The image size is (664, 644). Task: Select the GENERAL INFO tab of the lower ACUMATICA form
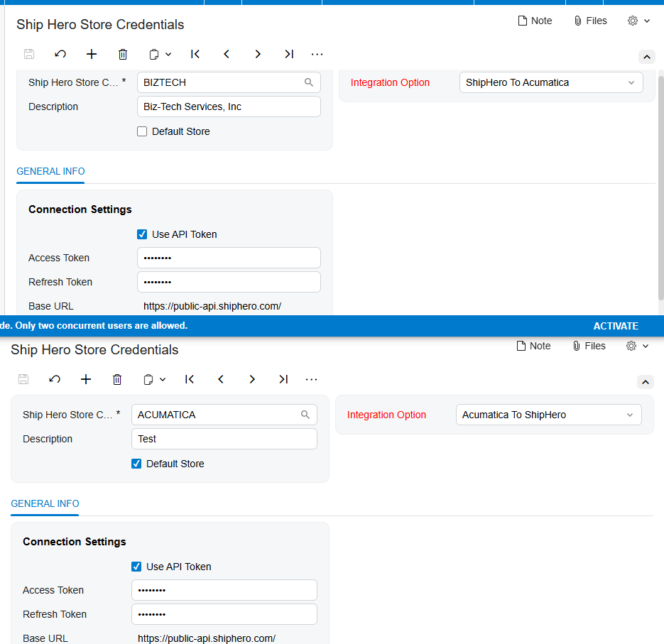[45, 503]
